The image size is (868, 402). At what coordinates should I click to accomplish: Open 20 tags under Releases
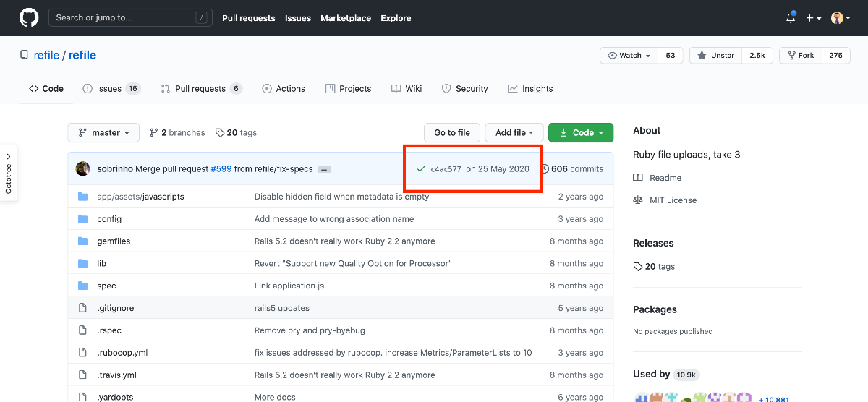tap(654, 266)
